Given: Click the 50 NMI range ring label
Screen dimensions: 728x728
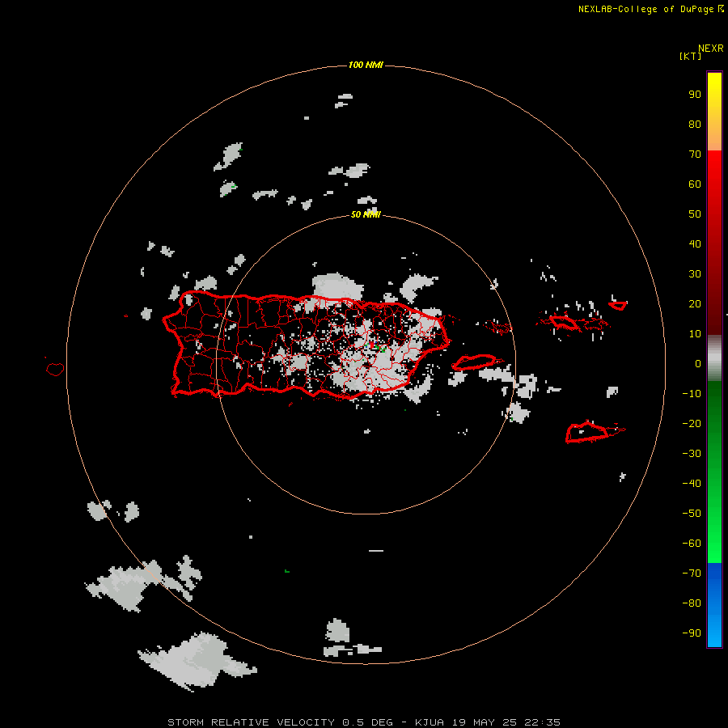Looking at the screenshot, I should 366,214.
